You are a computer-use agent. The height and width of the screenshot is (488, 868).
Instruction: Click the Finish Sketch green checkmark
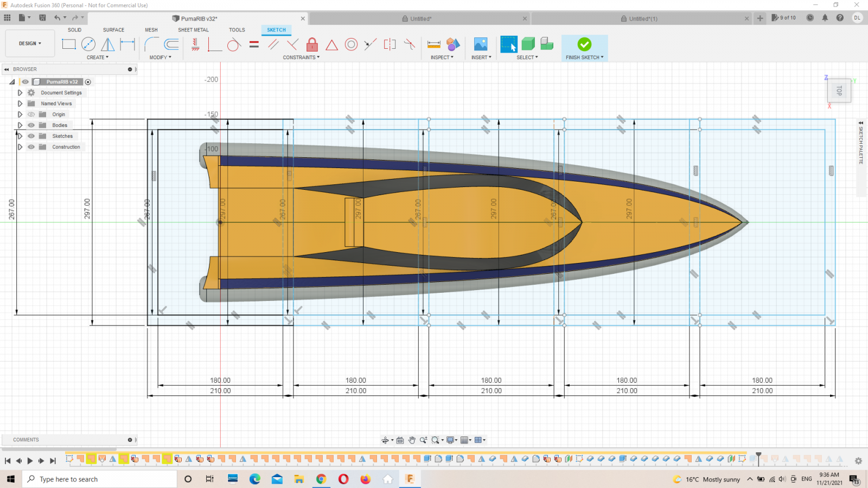584,44
